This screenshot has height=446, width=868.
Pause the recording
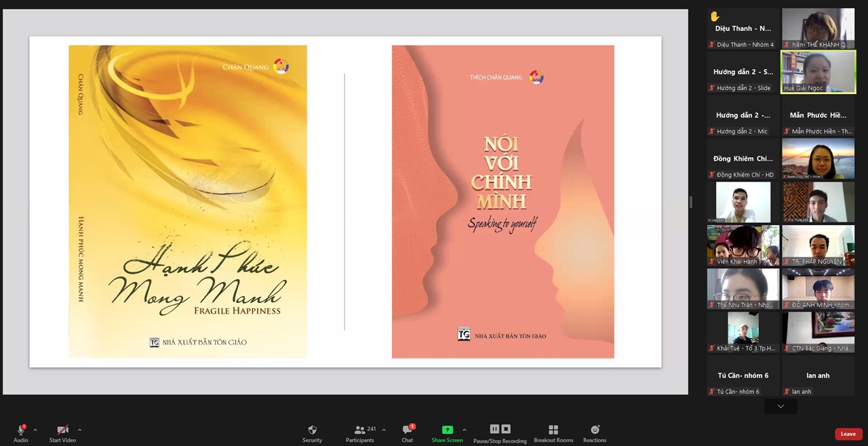[494, 429]
